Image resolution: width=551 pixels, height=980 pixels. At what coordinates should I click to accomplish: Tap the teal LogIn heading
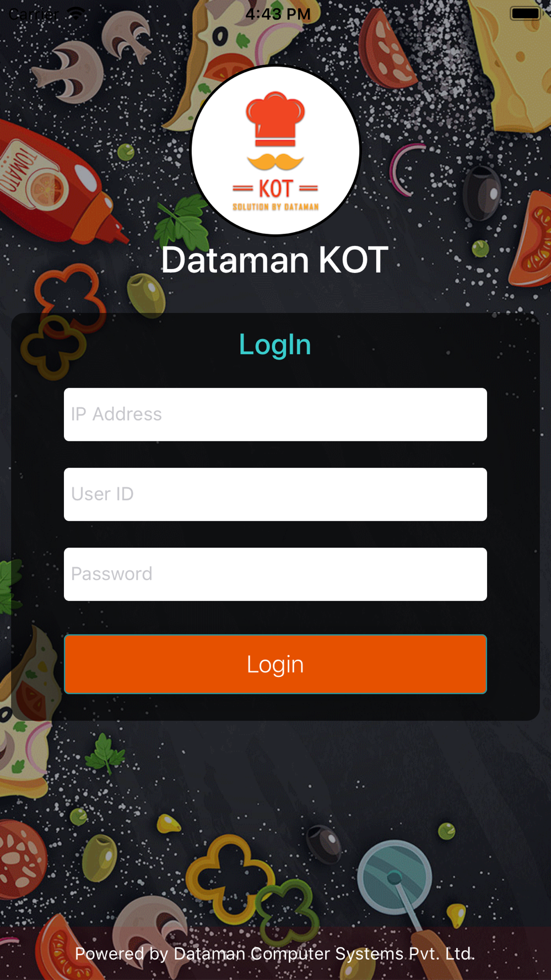[x=275, y=345]
